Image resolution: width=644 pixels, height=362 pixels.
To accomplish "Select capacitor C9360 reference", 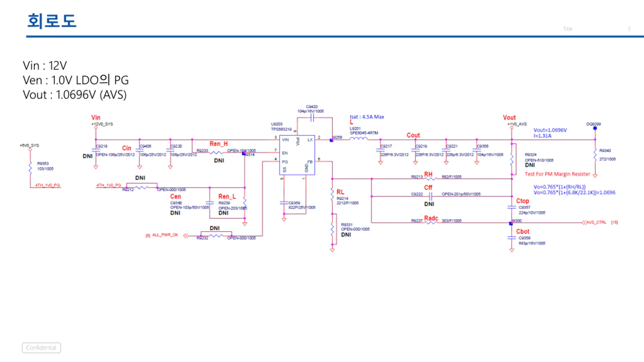I will pyautogui.click(x=176, y=203).
